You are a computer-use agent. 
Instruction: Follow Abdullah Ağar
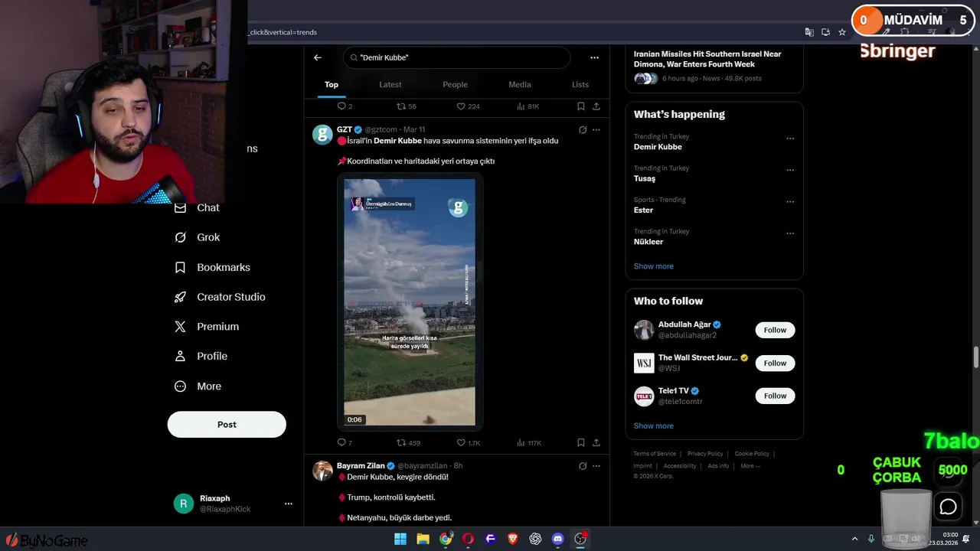click(775, 330)
